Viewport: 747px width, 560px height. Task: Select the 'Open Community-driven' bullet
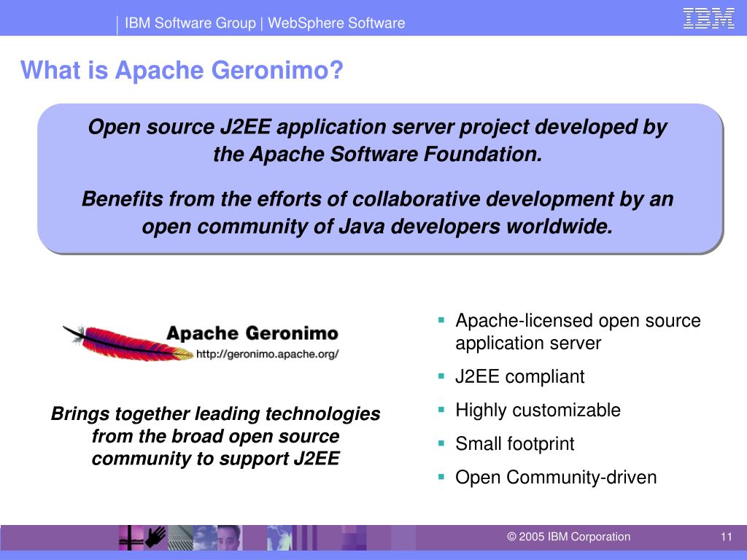[555, 477]
